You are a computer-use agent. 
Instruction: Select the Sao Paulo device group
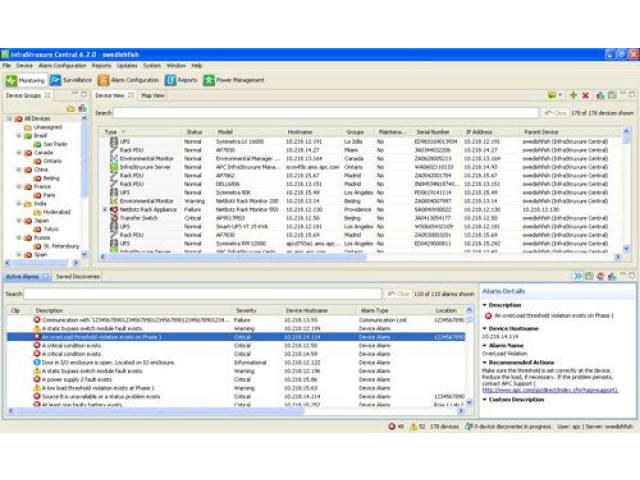(x=51, y=144)
